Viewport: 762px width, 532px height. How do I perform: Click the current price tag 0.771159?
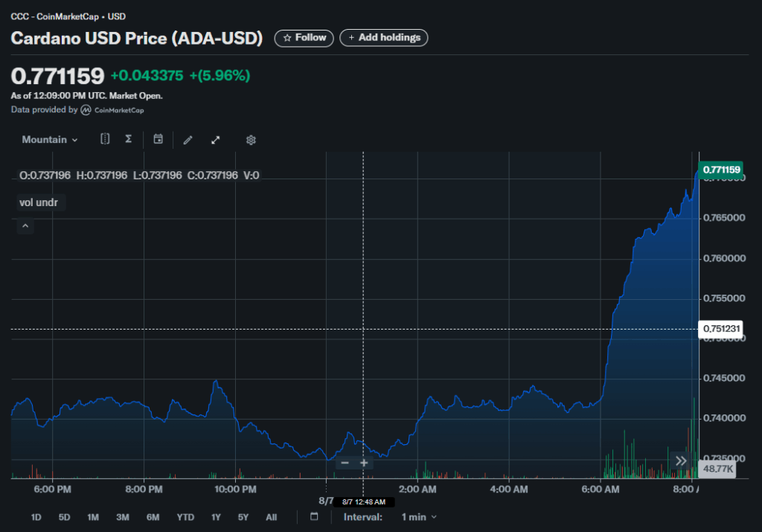[x=721, y=170]
